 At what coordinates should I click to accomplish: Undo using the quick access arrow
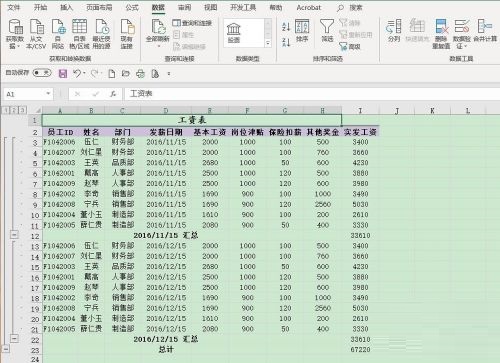77,73
